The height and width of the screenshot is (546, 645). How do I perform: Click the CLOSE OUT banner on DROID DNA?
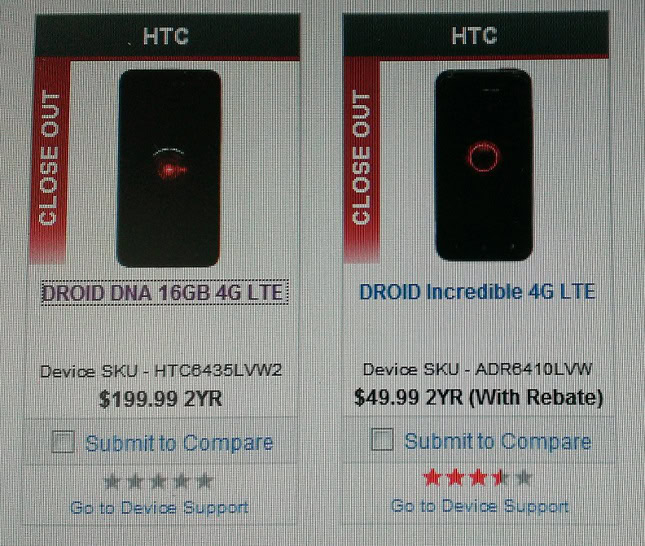pyautogui.click(x=50, y=160)
